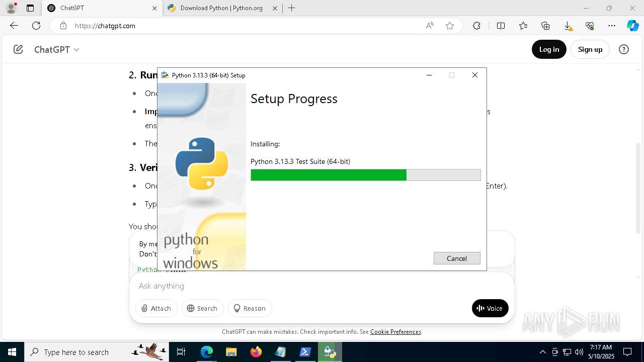Viewport: 644px width, 362px height.
Task: Click the taskbar search box
Action: [97, 352]
